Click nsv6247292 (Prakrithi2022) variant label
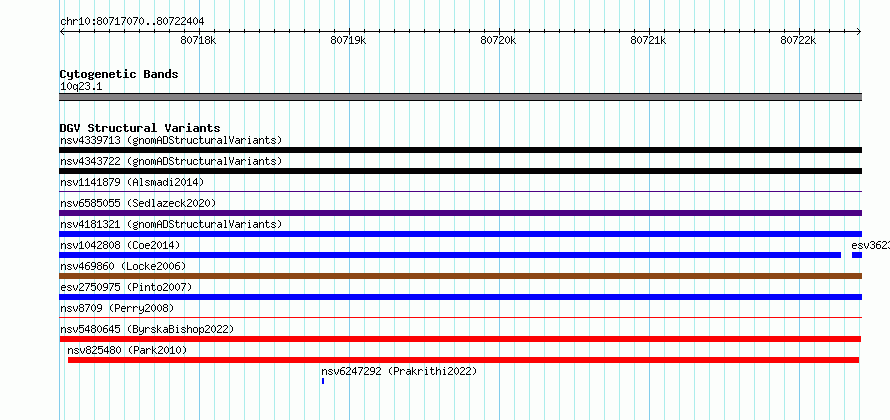This screenshot has width=890, height=420. (400, 371)
